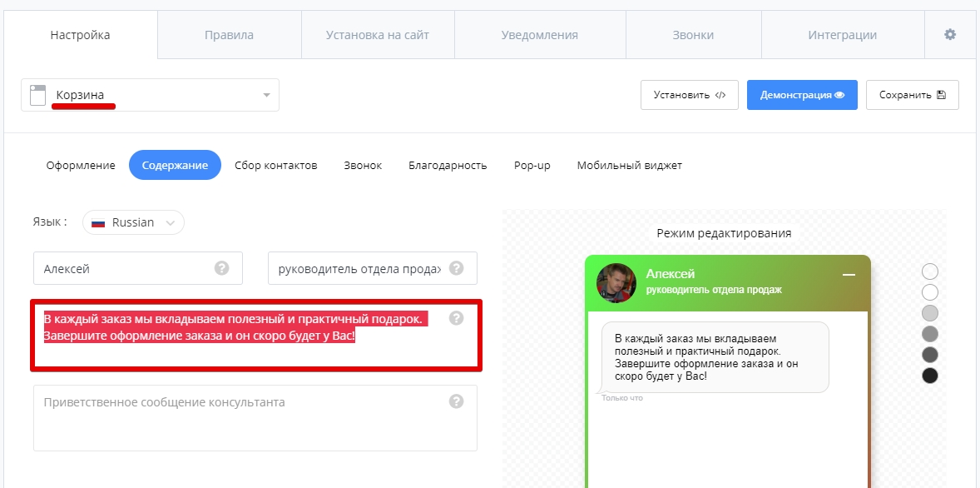Open the Russian language dropdown
Image resolution: width=980 pixels, height=488 pixels.
pyautogui.click(x=133, y=222)
